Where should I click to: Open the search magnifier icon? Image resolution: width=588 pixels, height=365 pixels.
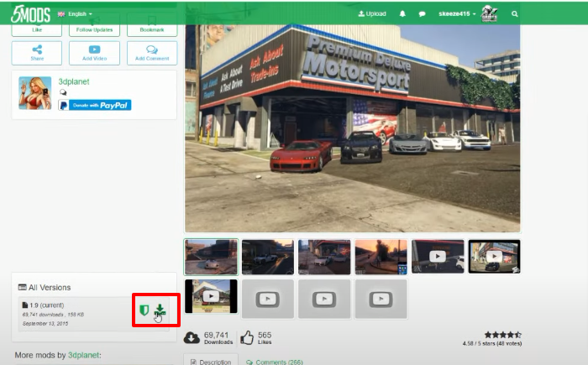(514, 14)
